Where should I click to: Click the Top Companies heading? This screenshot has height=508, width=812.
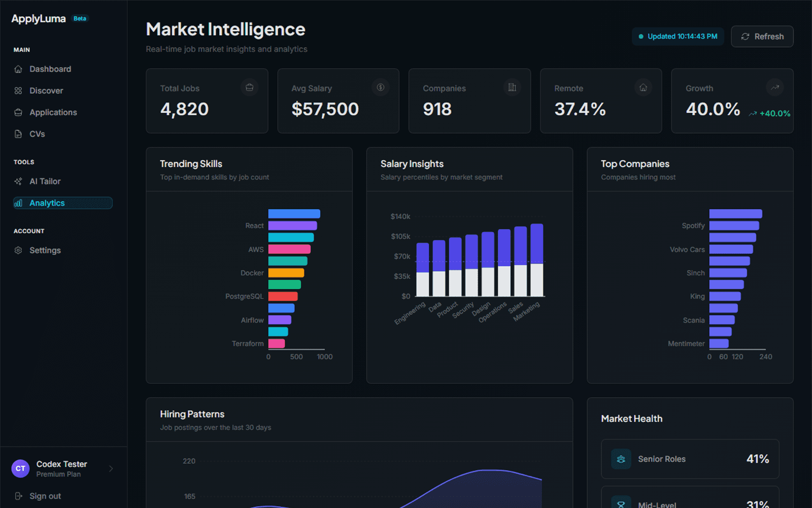(x=635, y=164)
